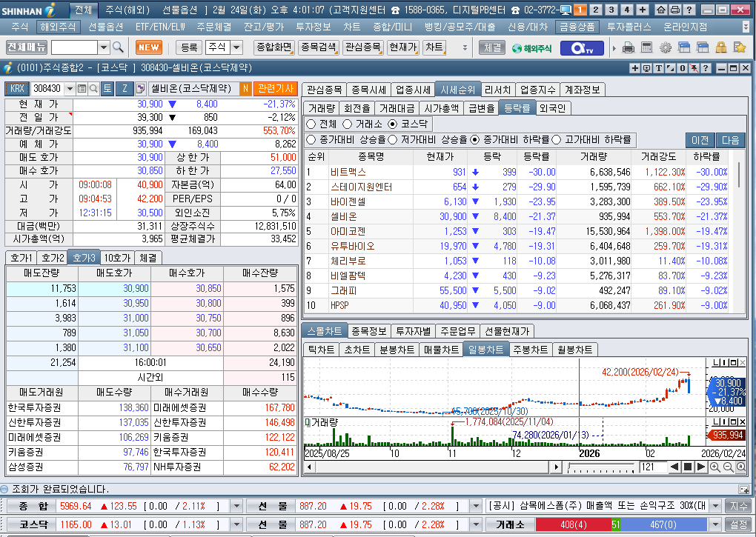Click the screen capture icon at status bar right
Screen dimensions: 756x537
[744, 490]
